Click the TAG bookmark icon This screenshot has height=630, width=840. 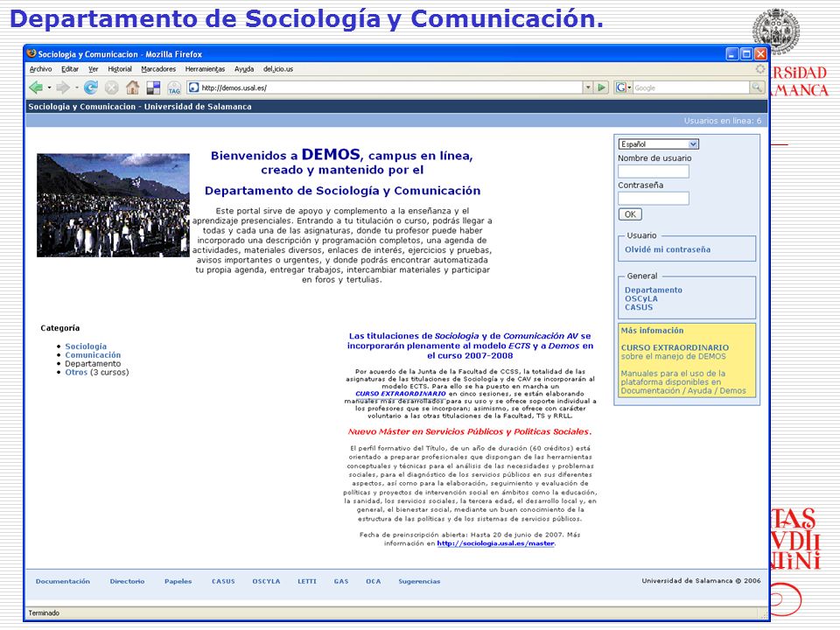pos(174,87)
